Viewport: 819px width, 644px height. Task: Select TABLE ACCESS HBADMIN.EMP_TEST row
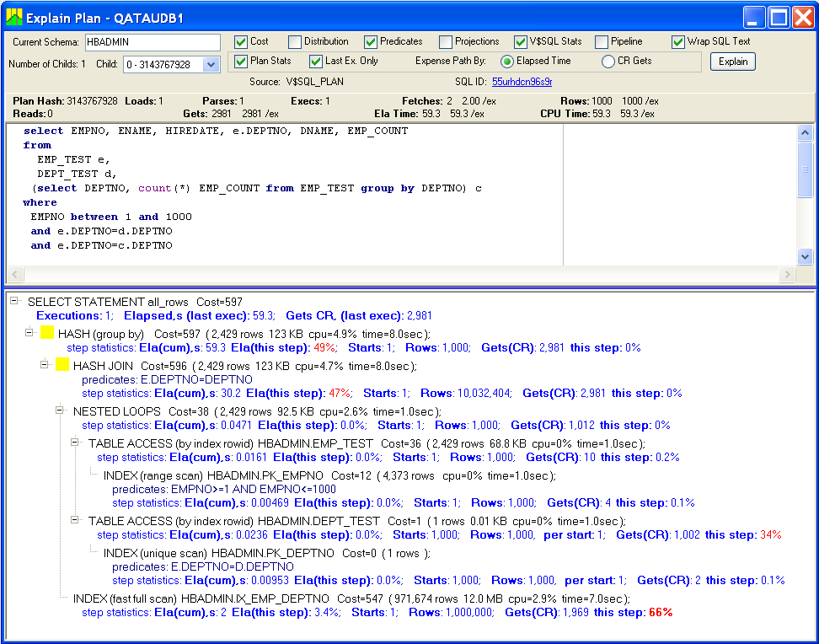(x=367, y=443)
